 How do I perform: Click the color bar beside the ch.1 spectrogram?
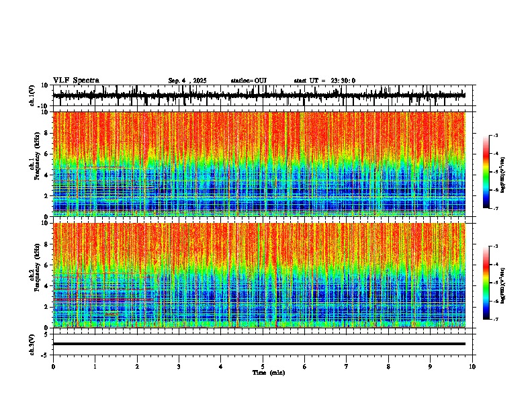pyautogui.click(x=486, y=172)
